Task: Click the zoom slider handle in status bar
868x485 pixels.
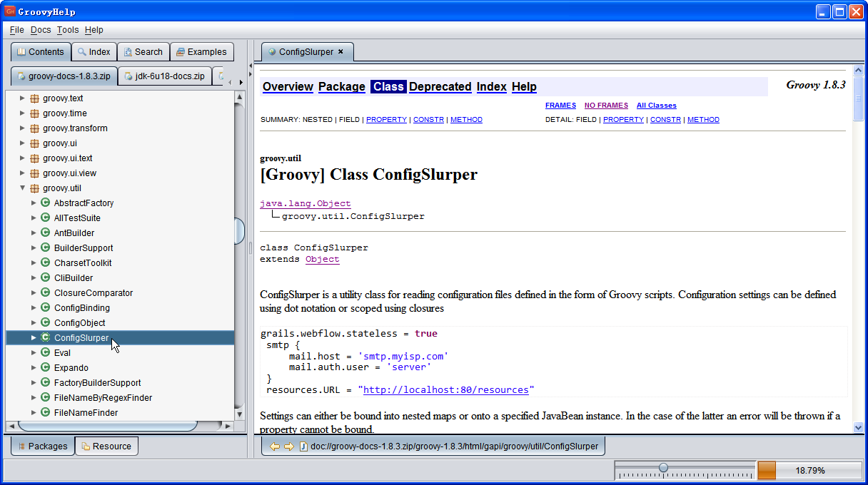Action: 663,468
